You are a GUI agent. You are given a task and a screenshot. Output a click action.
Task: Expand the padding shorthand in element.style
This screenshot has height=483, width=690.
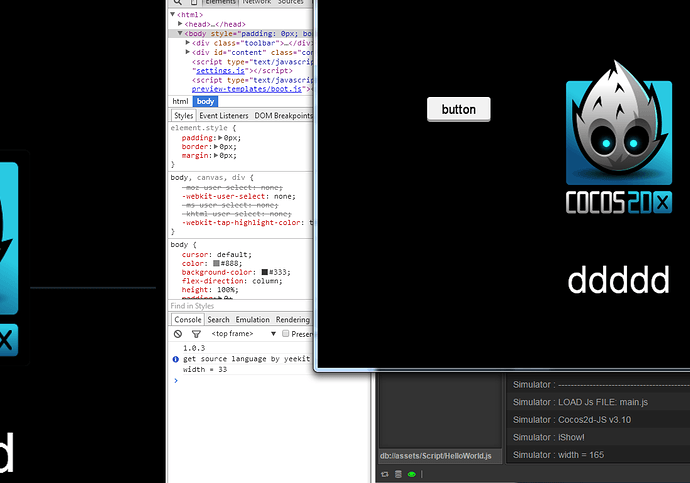click(220, 138)
